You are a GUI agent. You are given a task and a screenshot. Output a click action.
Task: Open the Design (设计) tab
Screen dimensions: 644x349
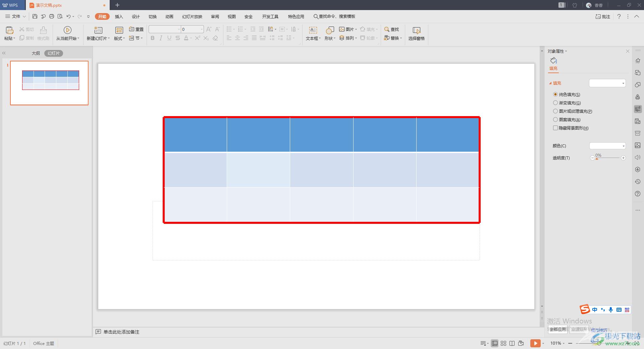tap(136, 16)
